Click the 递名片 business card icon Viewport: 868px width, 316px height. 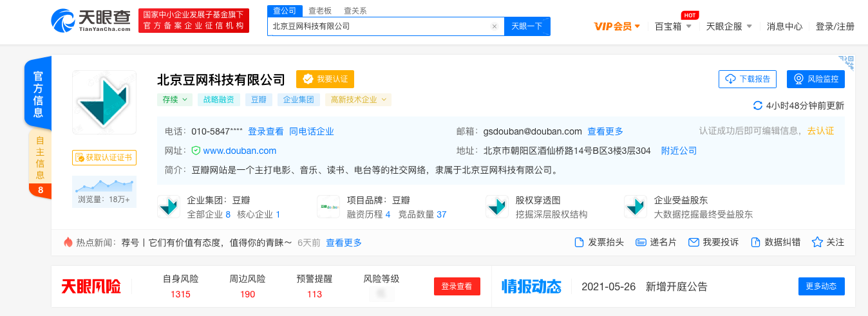[641, 243]
